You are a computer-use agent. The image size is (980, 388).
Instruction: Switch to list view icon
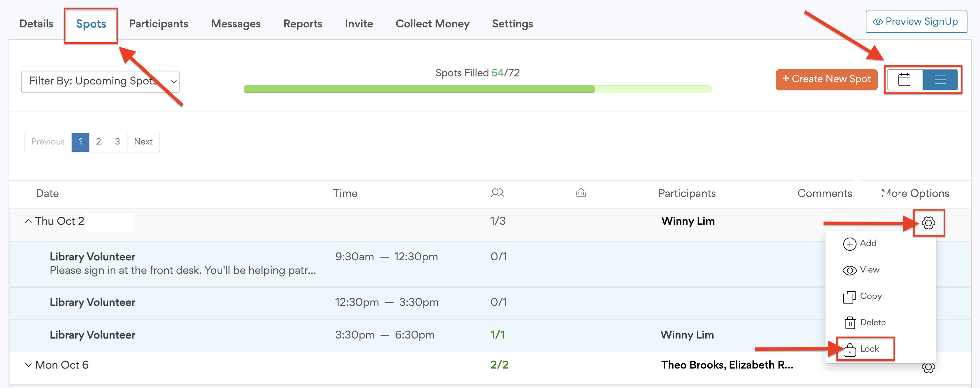pos(940,80)
